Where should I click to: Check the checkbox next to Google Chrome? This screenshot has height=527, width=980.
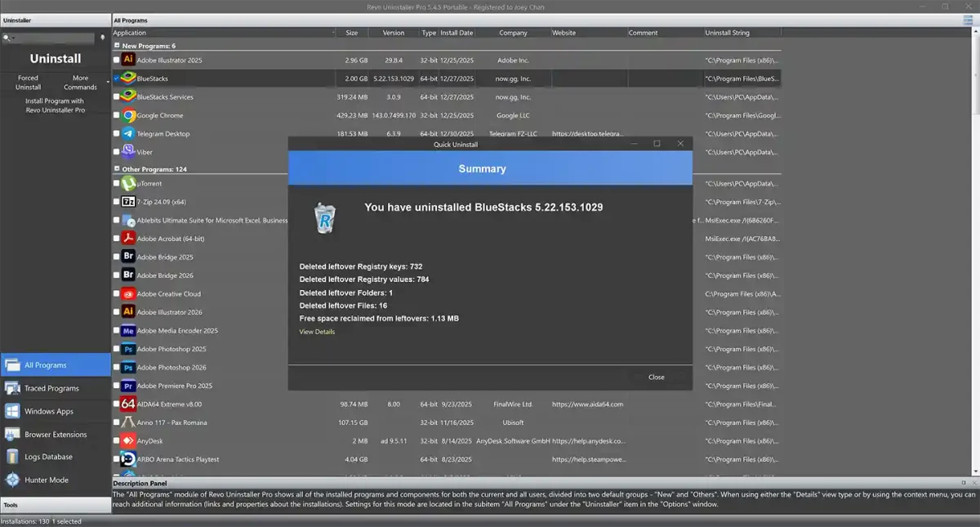pyautogui.click(x=114, y=115)
